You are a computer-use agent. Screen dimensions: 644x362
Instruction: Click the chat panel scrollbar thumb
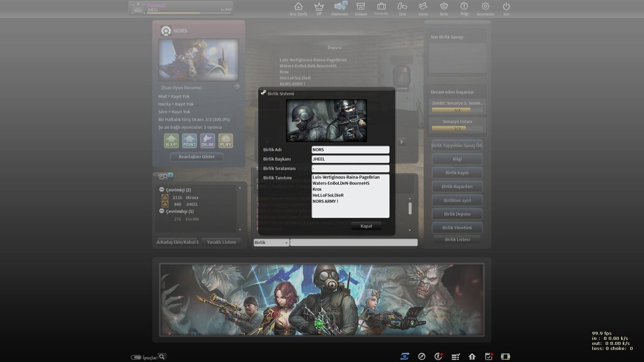coord(409,209)
